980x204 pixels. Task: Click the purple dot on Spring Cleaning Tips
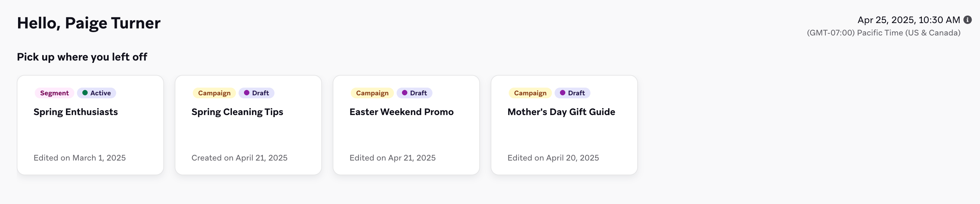click(x=247, y=93)
